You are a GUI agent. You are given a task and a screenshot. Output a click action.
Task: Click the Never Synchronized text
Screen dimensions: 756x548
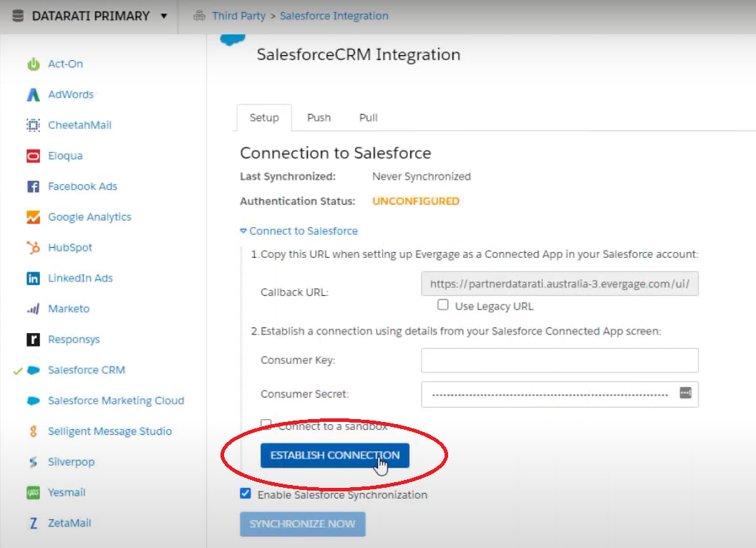click(422, 176)
